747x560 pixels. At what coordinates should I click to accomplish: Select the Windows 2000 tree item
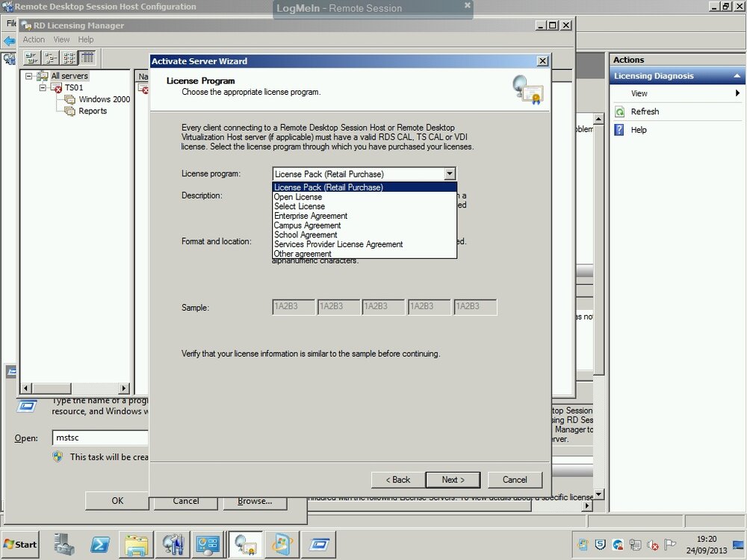105,99
